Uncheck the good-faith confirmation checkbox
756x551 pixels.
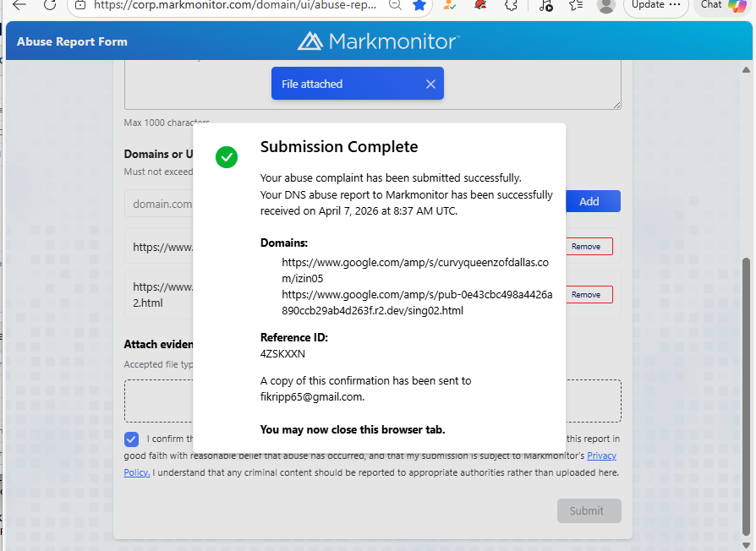click(x=131, y=439)
